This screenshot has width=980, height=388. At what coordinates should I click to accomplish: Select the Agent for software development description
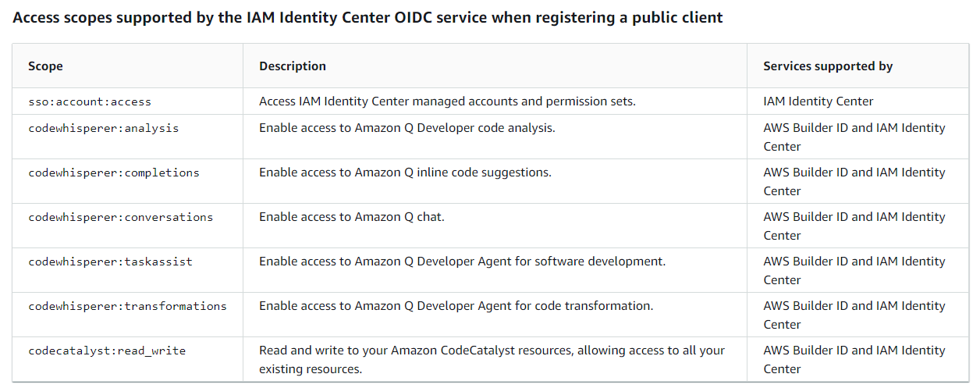462,262
